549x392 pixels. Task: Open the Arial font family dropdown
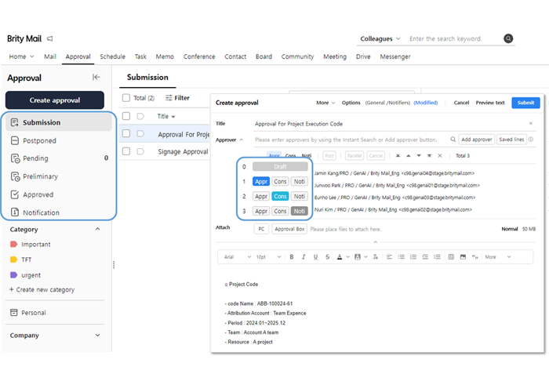(x=236, y=256)
